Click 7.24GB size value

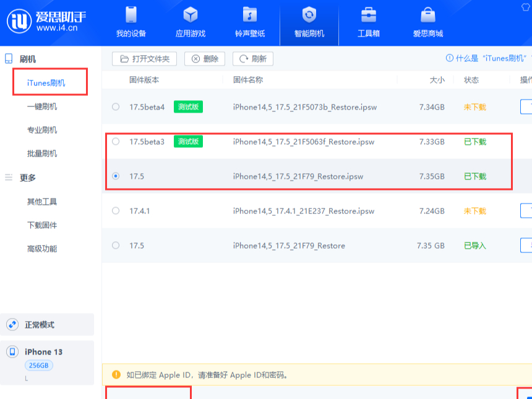(x=432, y=211)
